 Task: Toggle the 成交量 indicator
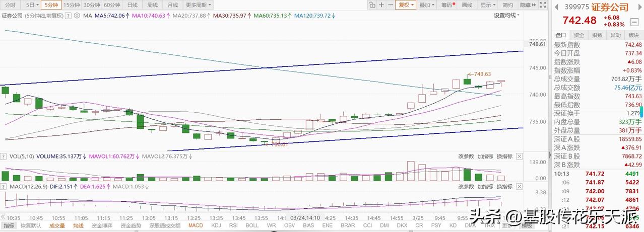[57, 225]
